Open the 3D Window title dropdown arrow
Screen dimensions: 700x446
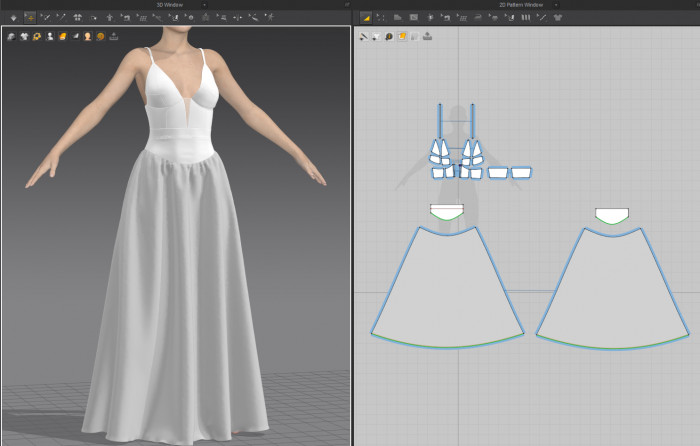(204, 5)
